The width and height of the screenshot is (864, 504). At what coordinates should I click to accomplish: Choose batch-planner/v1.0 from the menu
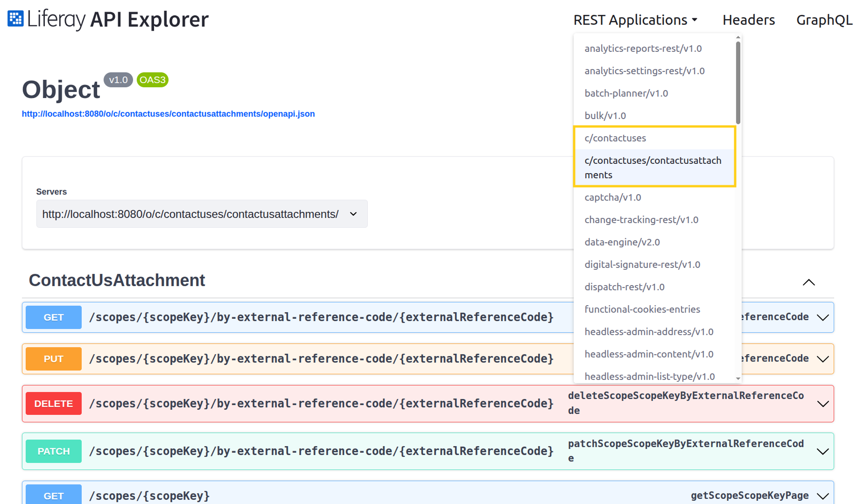[x=654, y=93]
